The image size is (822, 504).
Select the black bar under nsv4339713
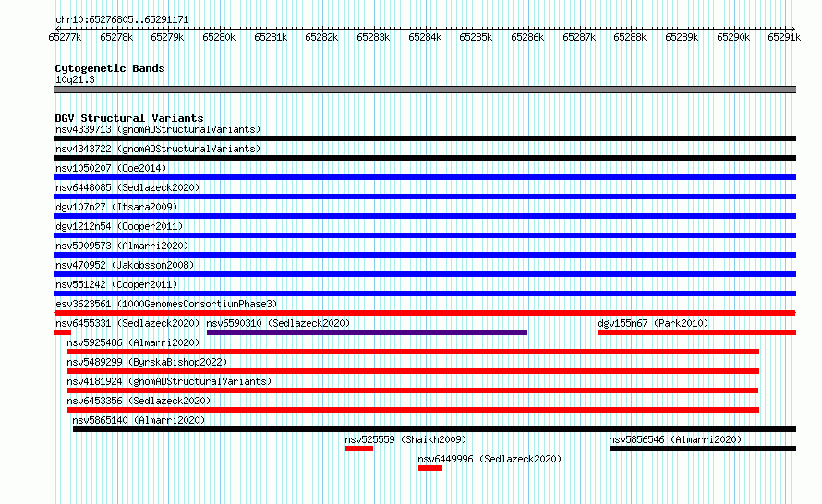425,138
